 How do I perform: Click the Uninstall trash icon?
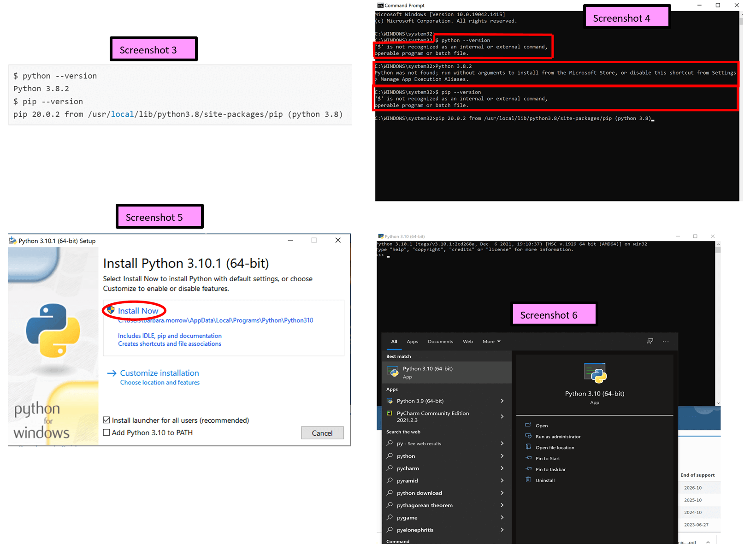pyautogui.click(x=528, y=480)
